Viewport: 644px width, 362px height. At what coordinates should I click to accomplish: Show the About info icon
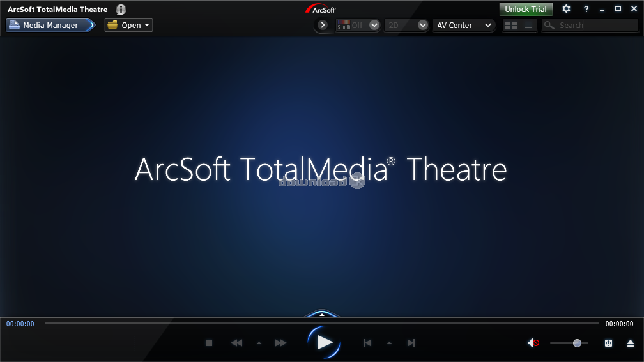click(x=121, y=10)
